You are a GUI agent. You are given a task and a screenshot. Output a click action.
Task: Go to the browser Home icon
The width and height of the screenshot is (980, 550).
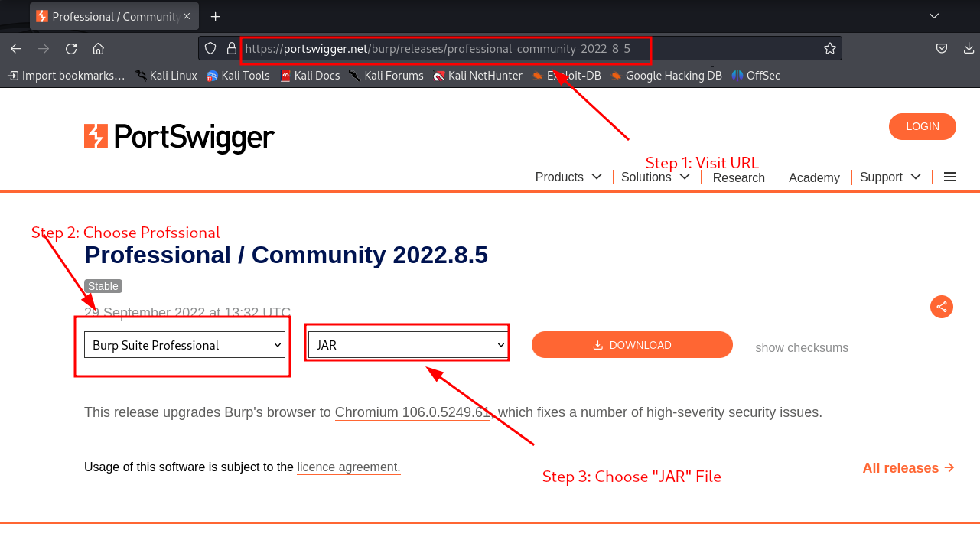98,49
